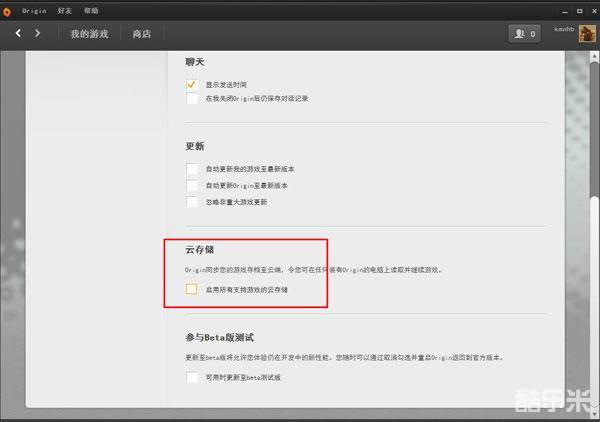Open the friends list counter icon

[524, 33]
